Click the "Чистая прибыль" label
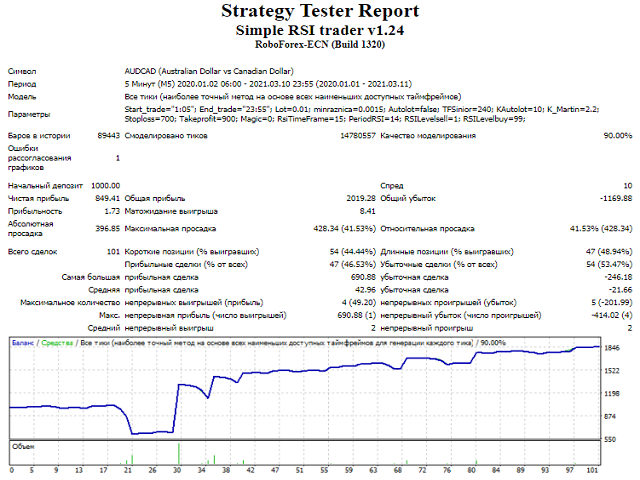The height and width of the screenshot is (480, 640). coord(38,199)
